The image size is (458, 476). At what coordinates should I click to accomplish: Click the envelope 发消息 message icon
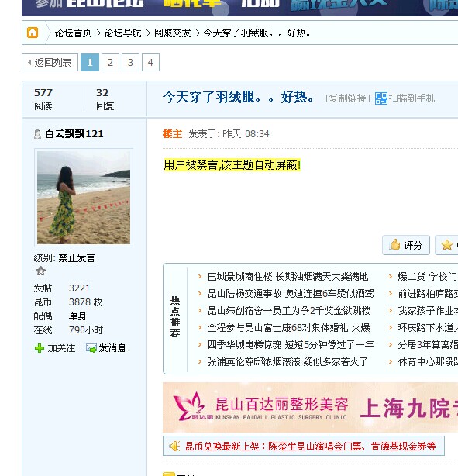[x=91, y=348]
